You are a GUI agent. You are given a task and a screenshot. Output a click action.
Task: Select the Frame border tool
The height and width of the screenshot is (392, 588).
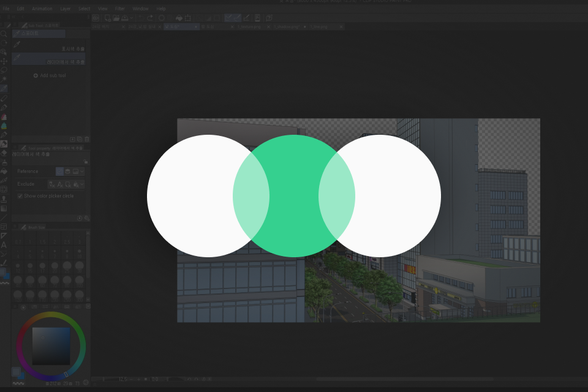point(4,227)
